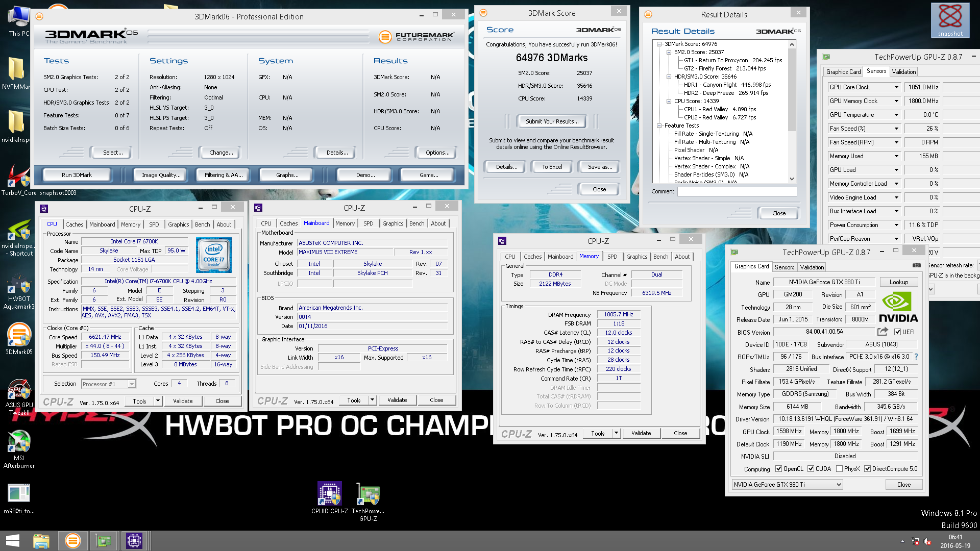Launch the TechPowerUp GPU-Z desktop icon
Viewport: 980px width, 551px height.
click(368, 502)
